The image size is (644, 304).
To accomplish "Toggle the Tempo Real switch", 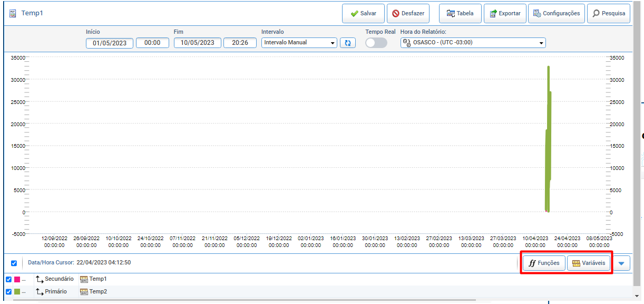I will click(x=376, y=43).
